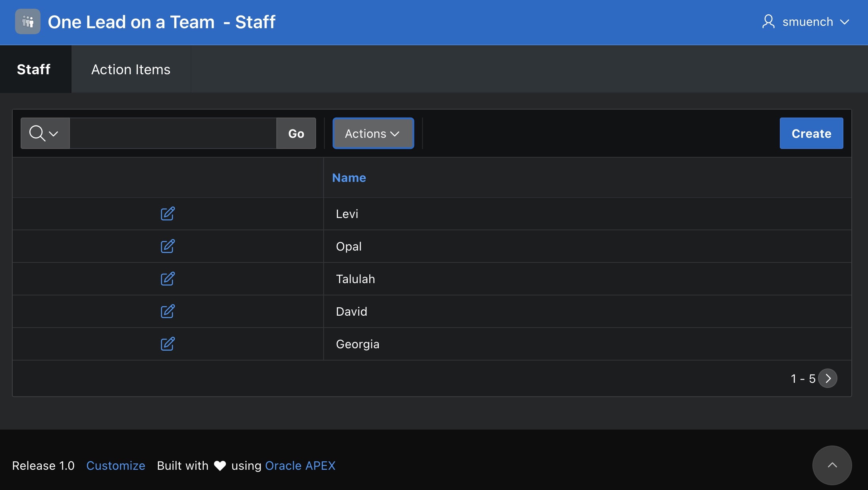Click into the report search field
This screenshot has height=490, width=868.
(x=173, y=133)
